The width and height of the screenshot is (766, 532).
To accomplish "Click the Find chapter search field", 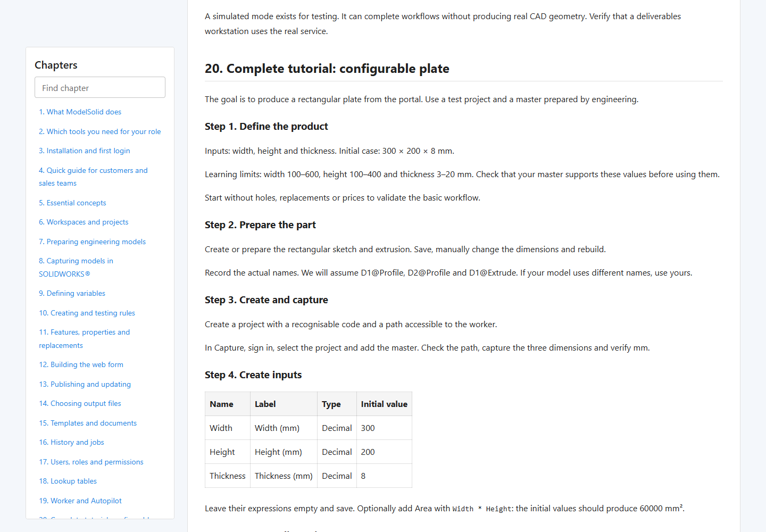I will (x=100, y=87).
